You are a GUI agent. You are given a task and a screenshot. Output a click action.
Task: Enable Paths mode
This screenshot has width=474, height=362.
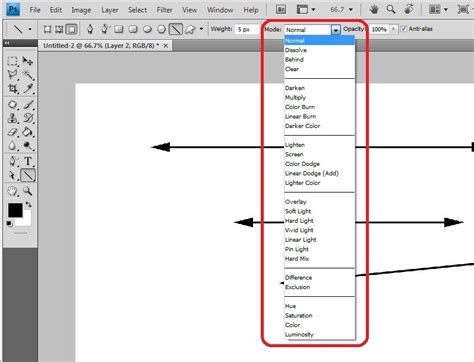[59, 29]
